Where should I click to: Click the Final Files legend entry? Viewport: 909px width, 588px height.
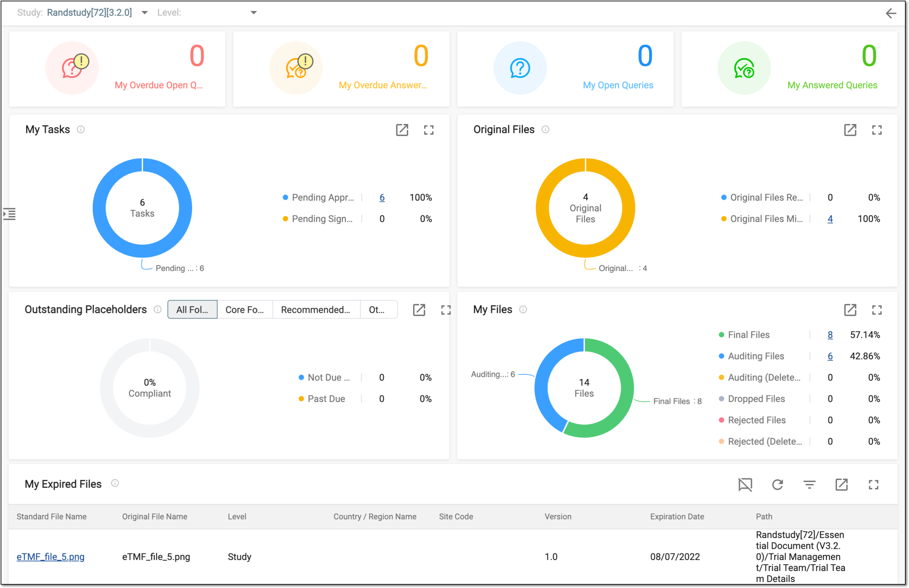[x=744, y=335]
